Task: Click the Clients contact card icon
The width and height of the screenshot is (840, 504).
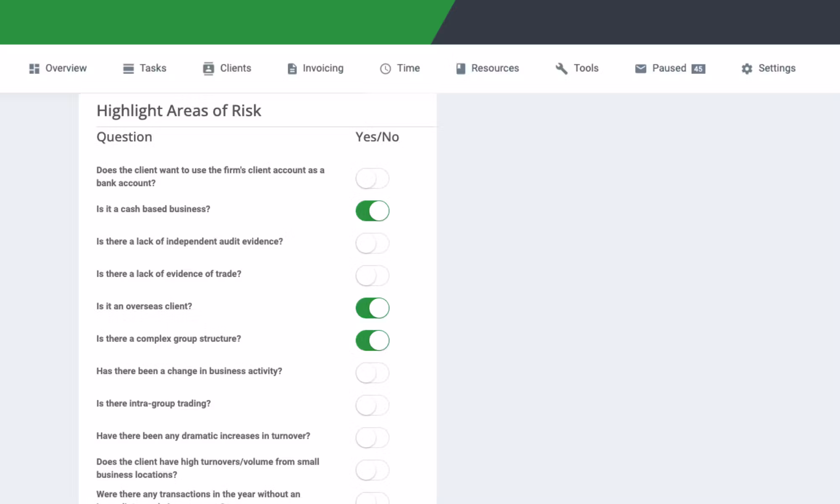Action: point(209,68)
